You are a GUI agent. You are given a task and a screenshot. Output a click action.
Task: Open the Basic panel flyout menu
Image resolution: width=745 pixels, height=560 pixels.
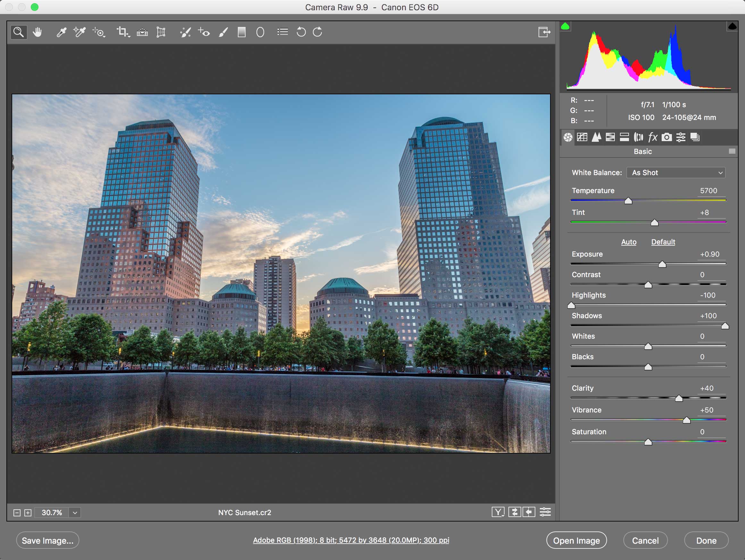(x=732, y=151)
